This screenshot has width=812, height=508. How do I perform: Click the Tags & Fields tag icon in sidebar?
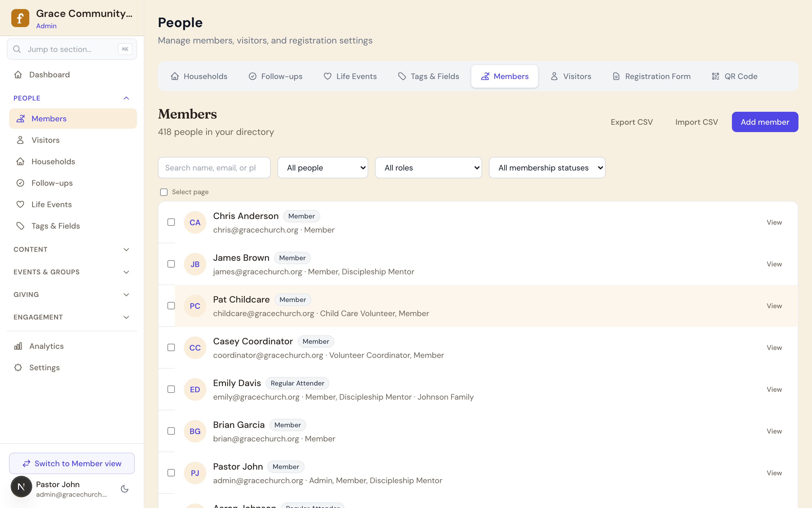pos(21,226)
